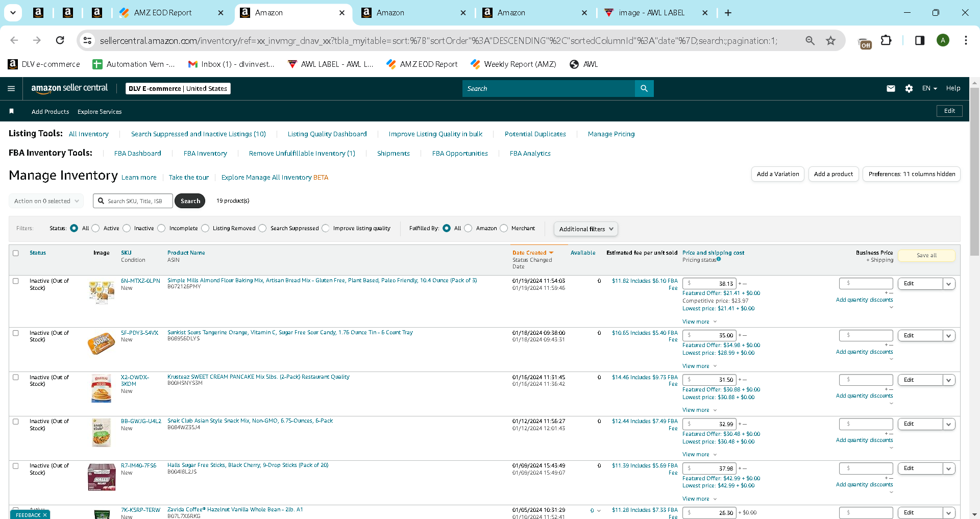Open the Manage Pricing link
This screenshot has width=980, height=519.
pyautogui.click(x=611, y=134)
